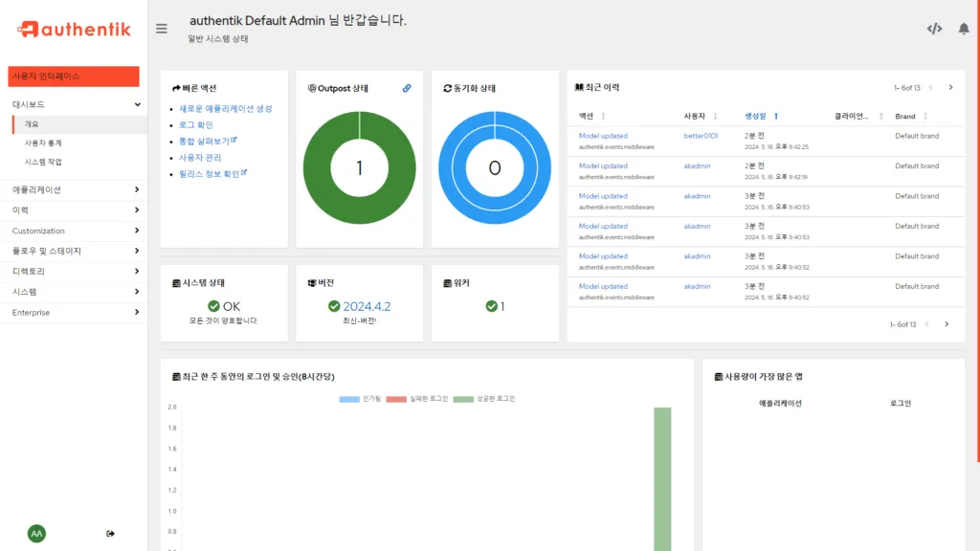Click the logout icon in sidebar footer
Screen dimensions: 980x551
point(111,534)
